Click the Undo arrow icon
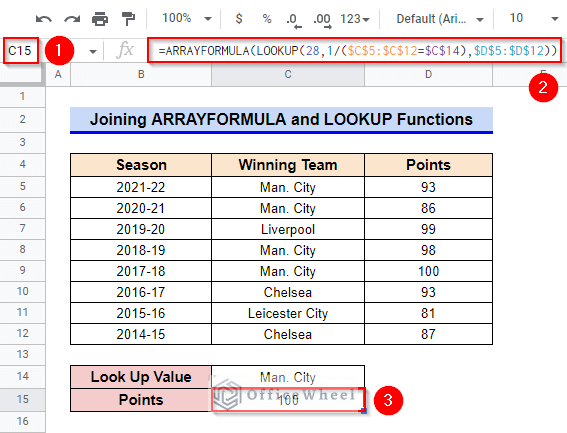 (44, 18)
